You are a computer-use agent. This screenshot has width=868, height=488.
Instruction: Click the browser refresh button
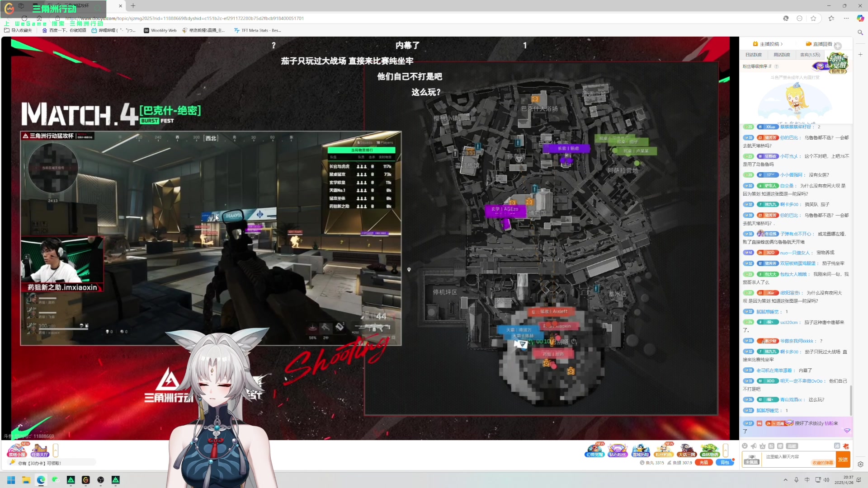tap(24, 19)
